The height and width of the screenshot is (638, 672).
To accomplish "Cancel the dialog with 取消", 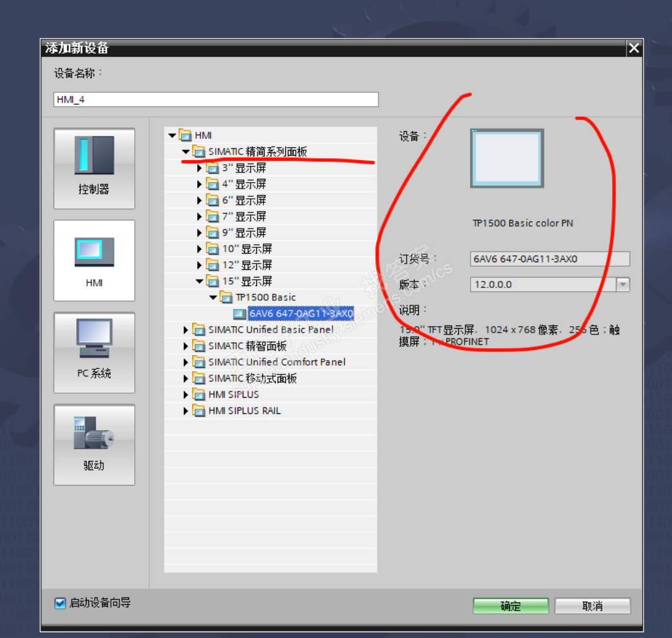I will click(x=593, y=606).
